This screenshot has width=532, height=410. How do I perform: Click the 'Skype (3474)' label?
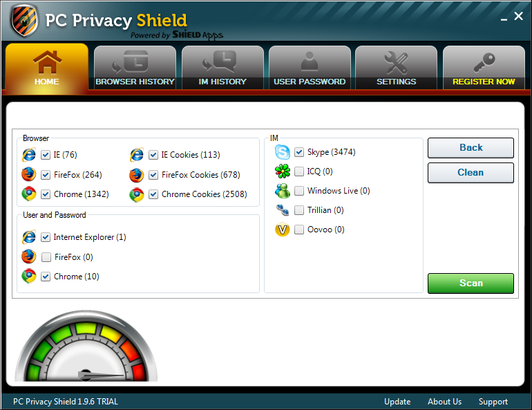(331, 152)
